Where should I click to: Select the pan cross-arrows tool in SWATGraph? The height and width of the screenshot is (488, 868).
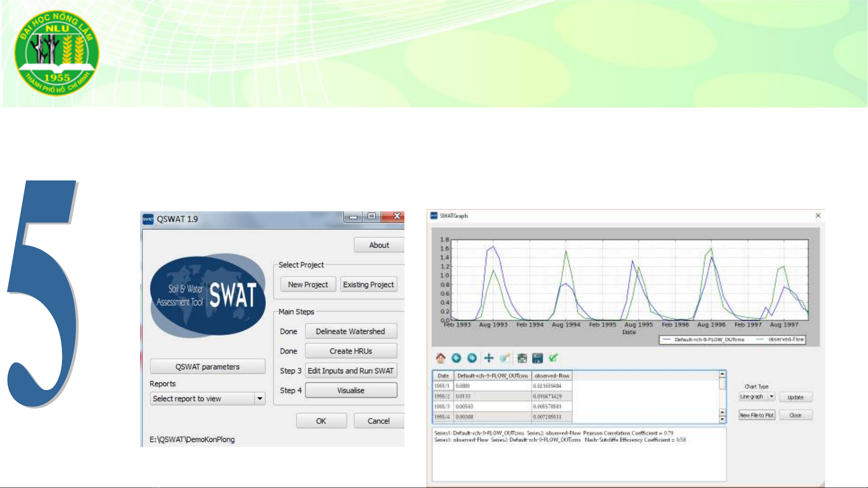click(x=488, y=358)
